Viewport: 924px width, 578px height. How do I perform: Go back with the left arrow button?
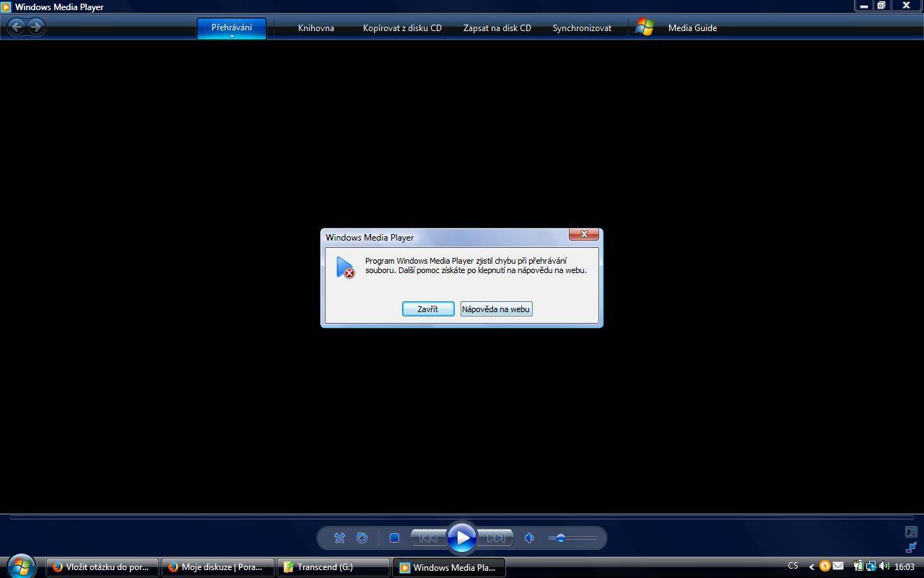(17, 27)
